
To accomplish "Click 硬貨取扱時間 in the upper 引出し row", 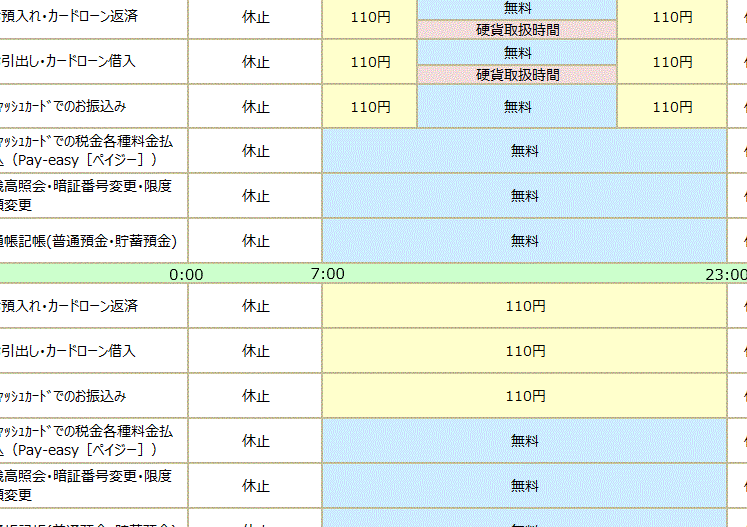I will (x=517, y=75).
